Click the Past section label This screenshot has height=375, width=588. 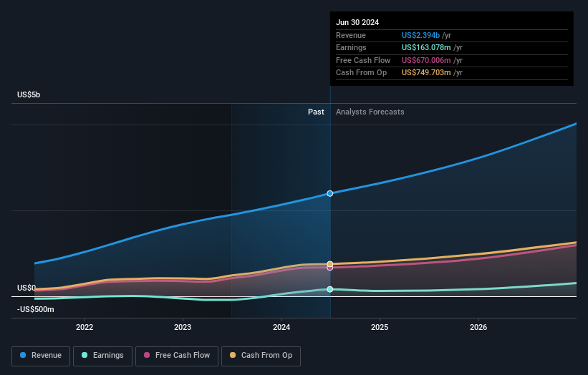(x=316, y=112)
